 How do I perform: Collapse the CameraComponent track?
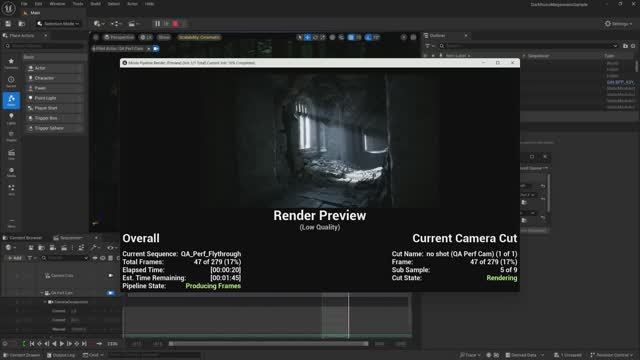click(45, 302)
